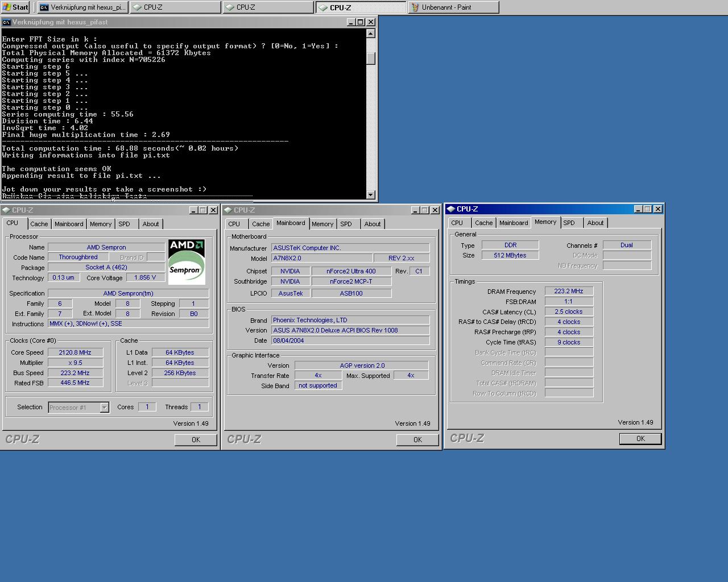Switch to hexus_pifast taskbar item
This screenshot has width=728, height=582.
[83, 7]
